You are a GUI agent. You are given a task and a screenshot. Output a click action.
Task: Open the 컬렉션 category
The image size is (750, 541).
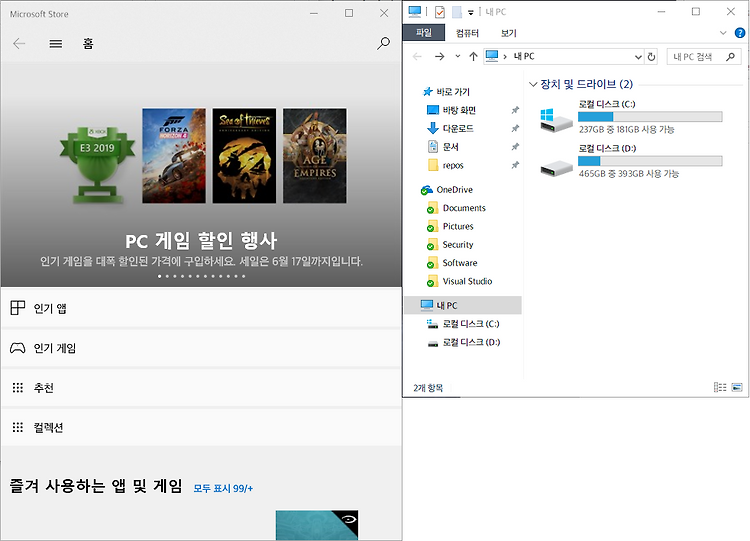click(x=201, y=427)
